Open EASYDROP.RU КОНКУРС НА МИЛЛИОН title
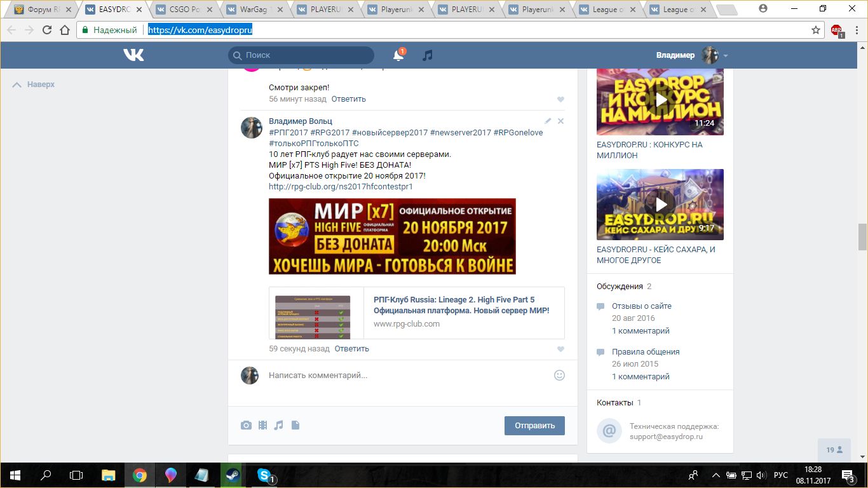868x488 pixels. point(649,150)
